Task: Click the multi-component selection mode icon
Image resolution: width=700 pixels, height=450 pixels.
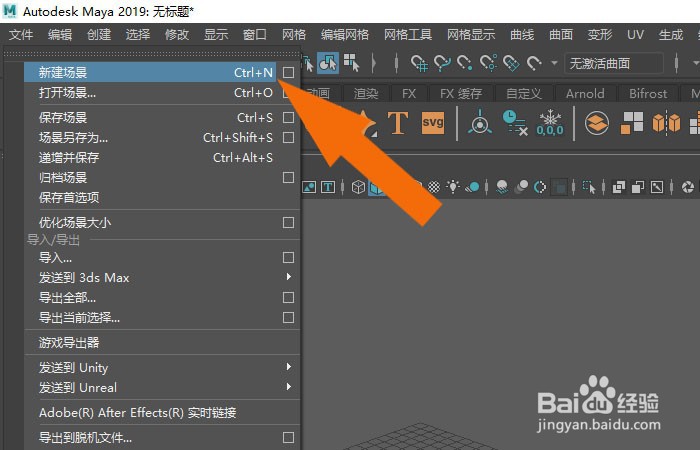Action: 352,63
